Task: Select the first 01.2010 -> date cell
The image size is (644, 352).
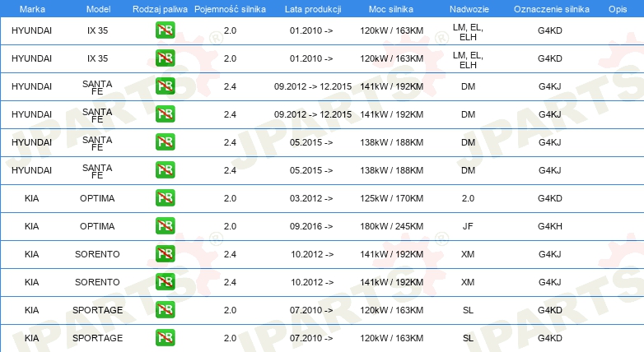Action: [311, 30]
